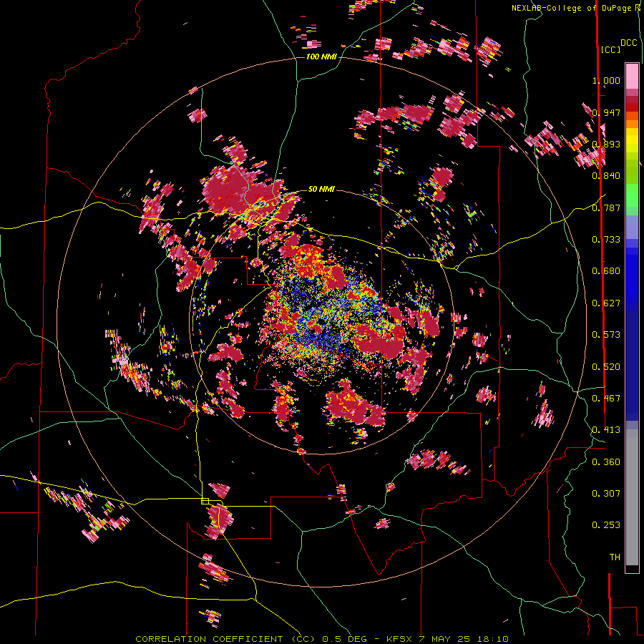Click the 50 NMI range ring label
The image size is (644, 644).
(x=321, y=189)
